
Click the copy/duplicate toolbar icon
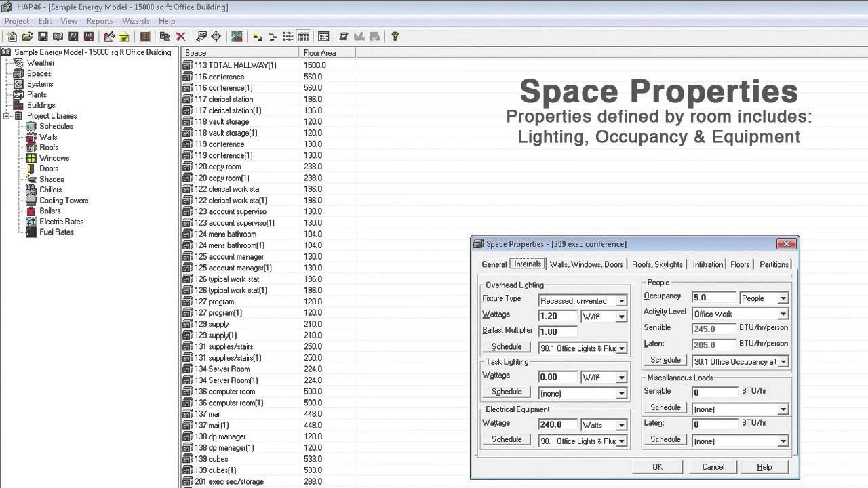coord(165,37)
